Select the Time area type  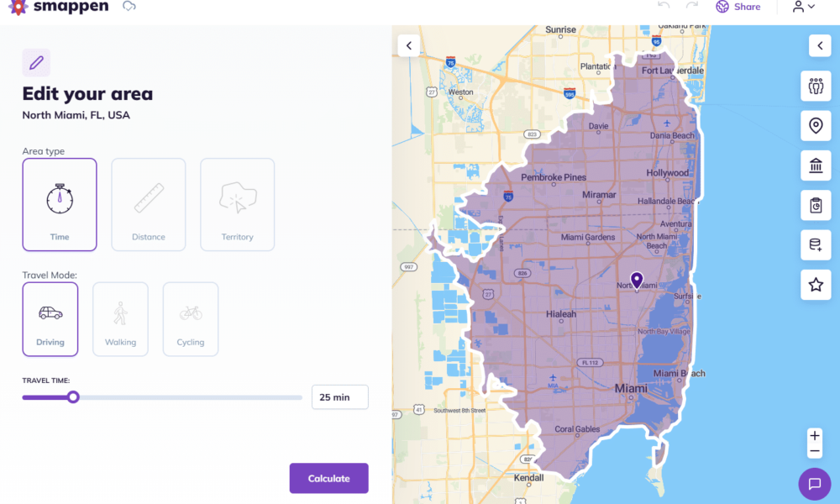pos(60,204)
